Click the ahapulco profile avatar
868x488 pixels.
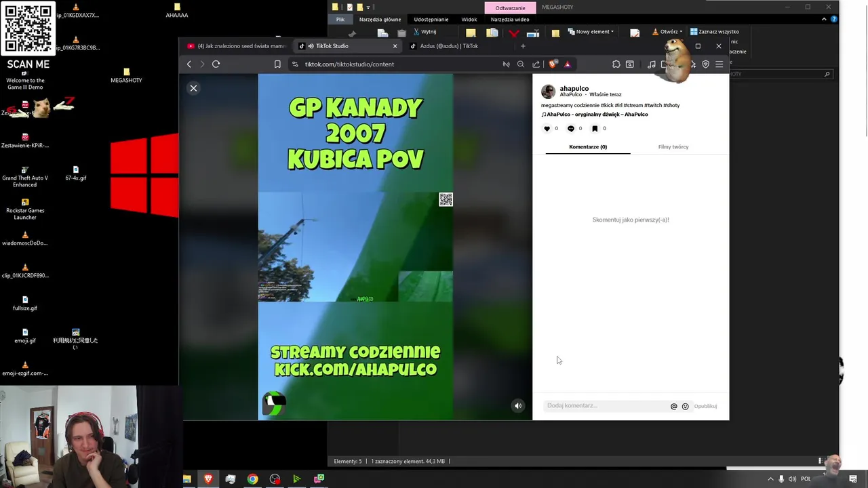[x=549, y=91]
